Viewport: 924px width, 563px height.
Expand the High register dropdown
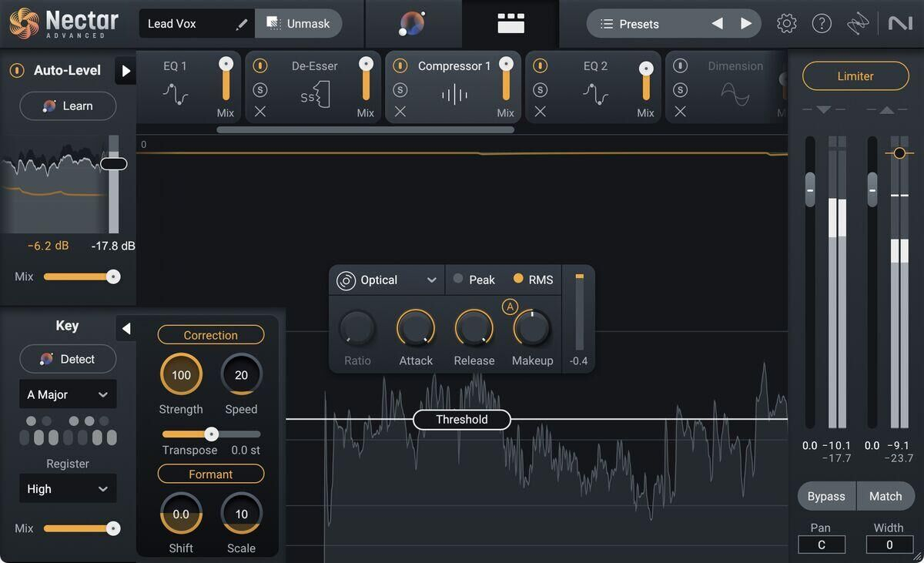point(68,489)
